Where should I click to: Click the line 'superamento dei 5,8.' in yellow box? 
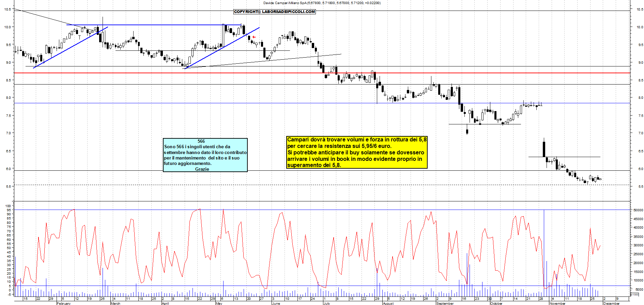coord(314,165)
